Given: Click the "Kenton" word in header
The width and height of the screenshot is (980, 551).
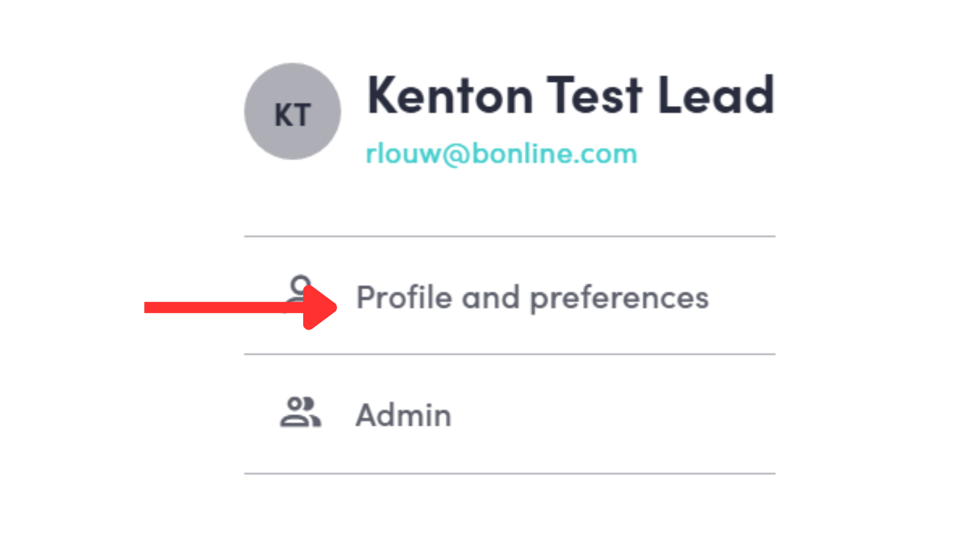Looking at the screenshot, I should (450, 95).
